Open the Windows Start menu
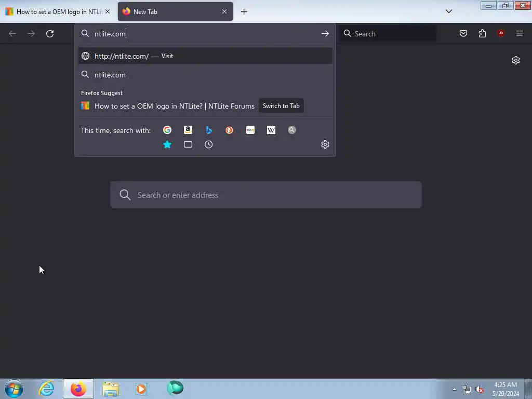 point(14,389)
